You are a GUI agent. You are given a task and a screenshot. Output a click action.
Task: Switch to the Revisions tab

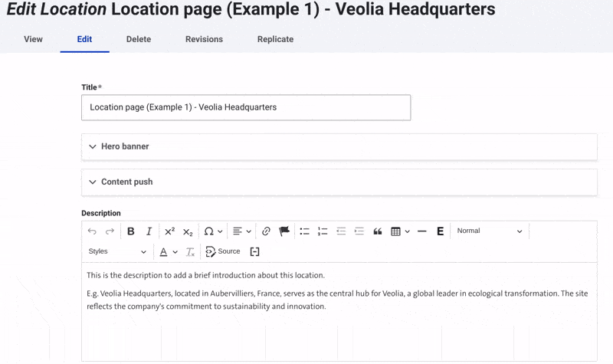point(204,39)
